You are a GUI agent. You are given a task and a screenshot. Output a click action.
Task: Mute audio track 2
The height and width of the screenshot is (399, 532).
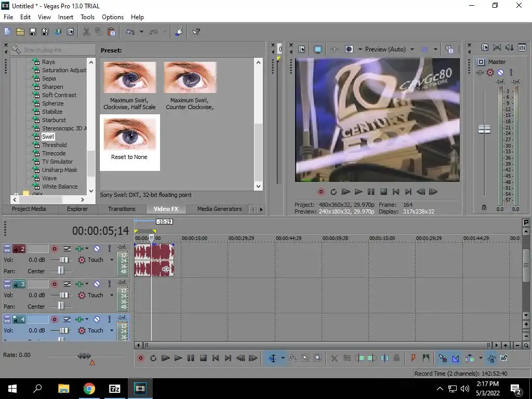click(97, 249)
